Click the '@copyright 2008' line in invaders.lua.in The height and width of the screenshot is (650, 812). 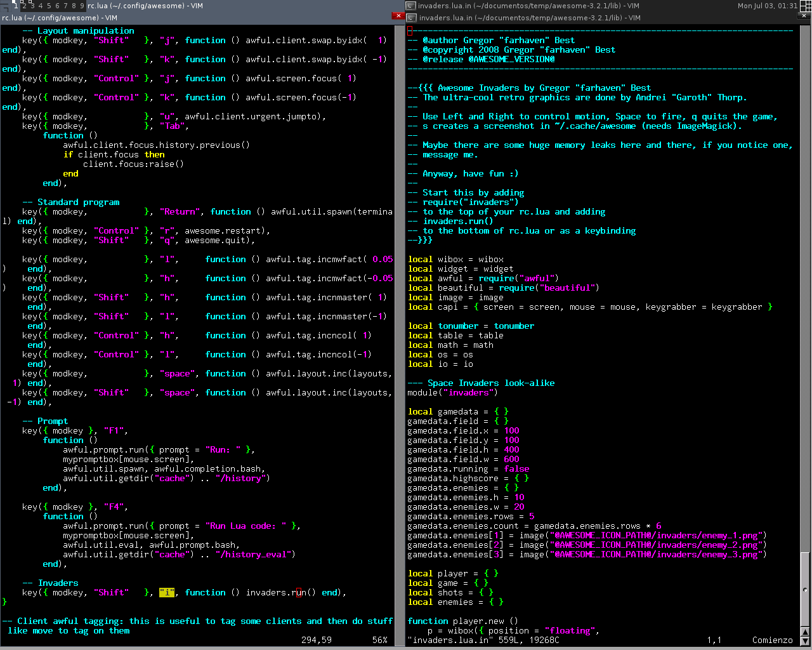(511, 50)
